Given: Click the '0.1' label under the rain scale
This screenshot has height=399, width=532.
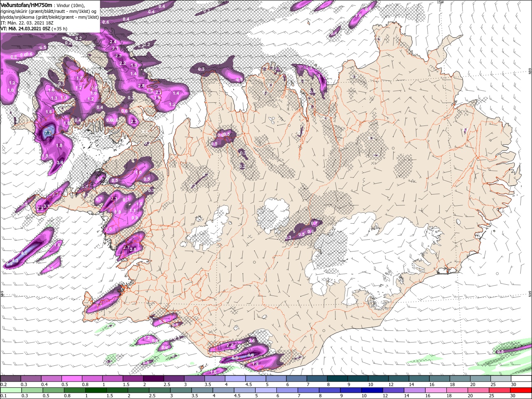Looking at the screenshot, I should click(x=3, y=396).
